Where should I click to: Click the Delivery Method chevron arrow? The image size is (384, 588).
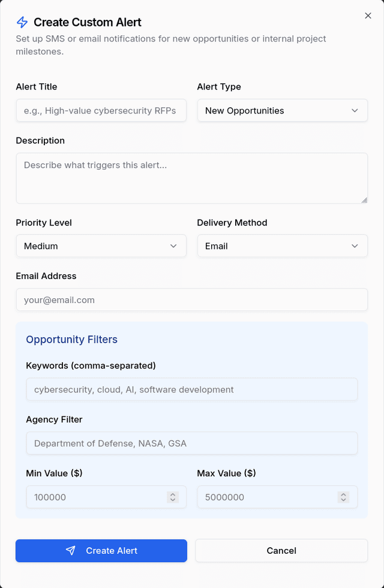355,246
